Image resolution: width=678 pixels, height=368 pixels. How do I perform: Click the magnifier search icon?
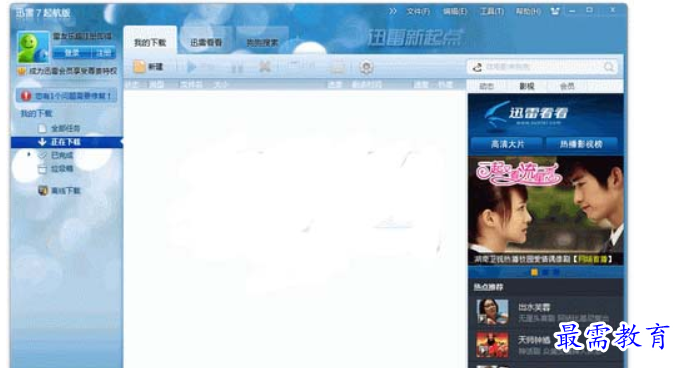[x=608, y=67]
